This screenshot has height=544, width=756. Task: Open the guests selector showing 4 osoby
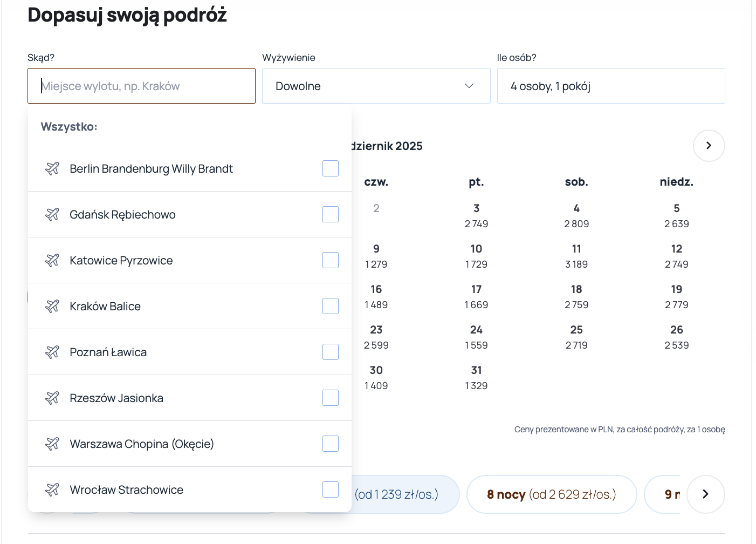tap(610, 86)
